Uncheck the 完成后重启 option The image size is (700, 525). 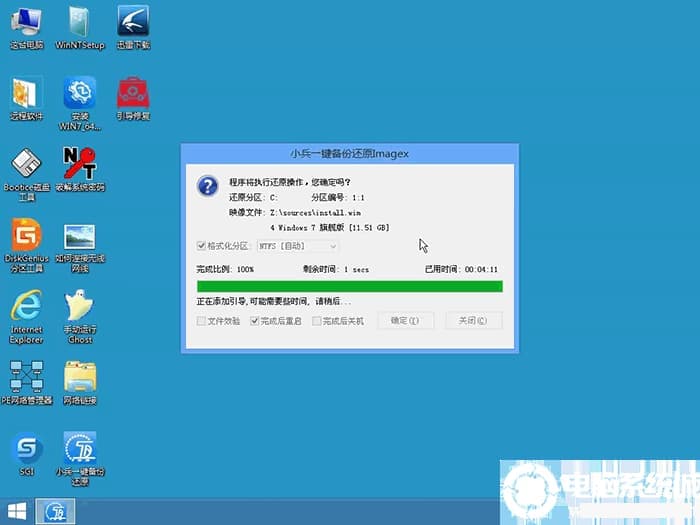point(255,321)
